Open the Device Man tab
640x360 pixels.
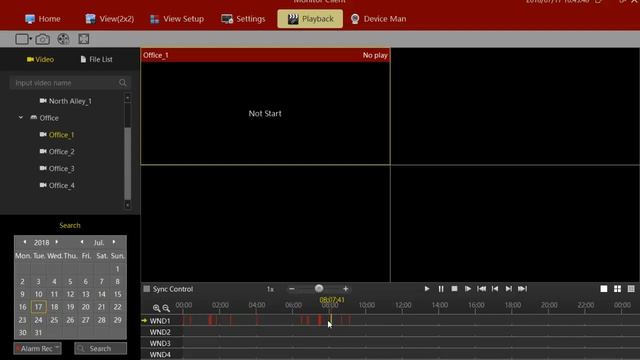click(378, 19)
